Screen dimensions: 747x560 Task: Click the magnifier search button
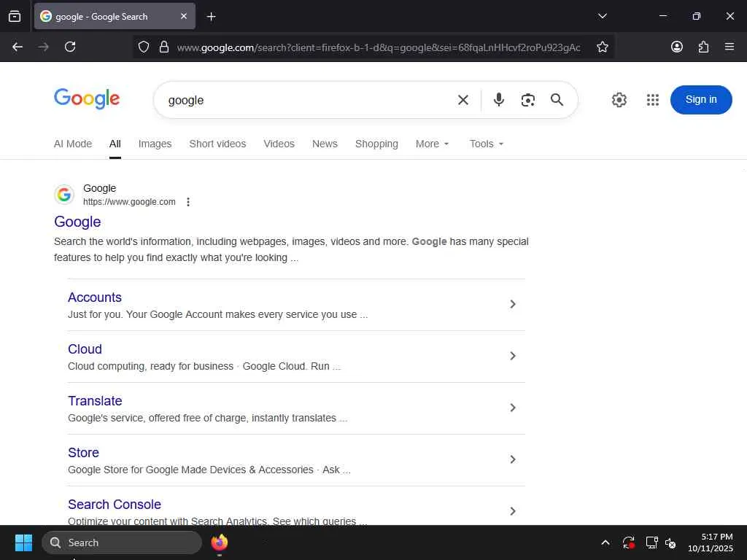557,99
